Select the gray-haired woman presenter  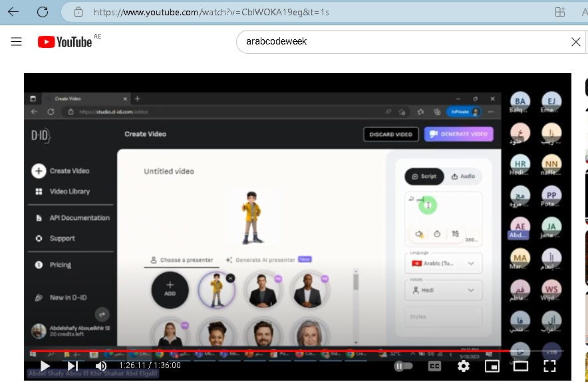click(310, 333)
